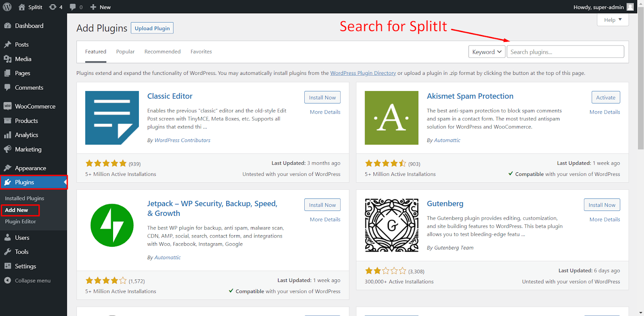This screenshot has width=644, height=316.
Task: Click '5+ Million Active Installations' under Akismet
Action: [x=400, y=174]
